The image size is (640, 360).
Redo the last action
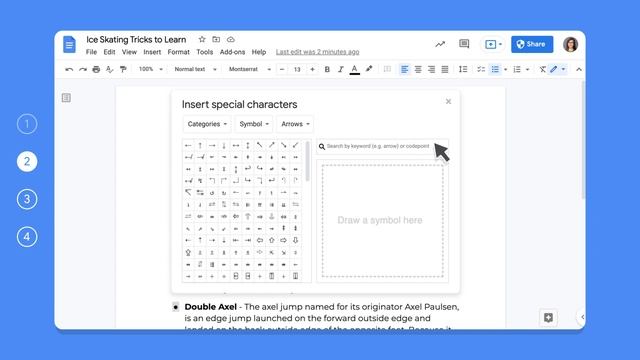point(83,69)
